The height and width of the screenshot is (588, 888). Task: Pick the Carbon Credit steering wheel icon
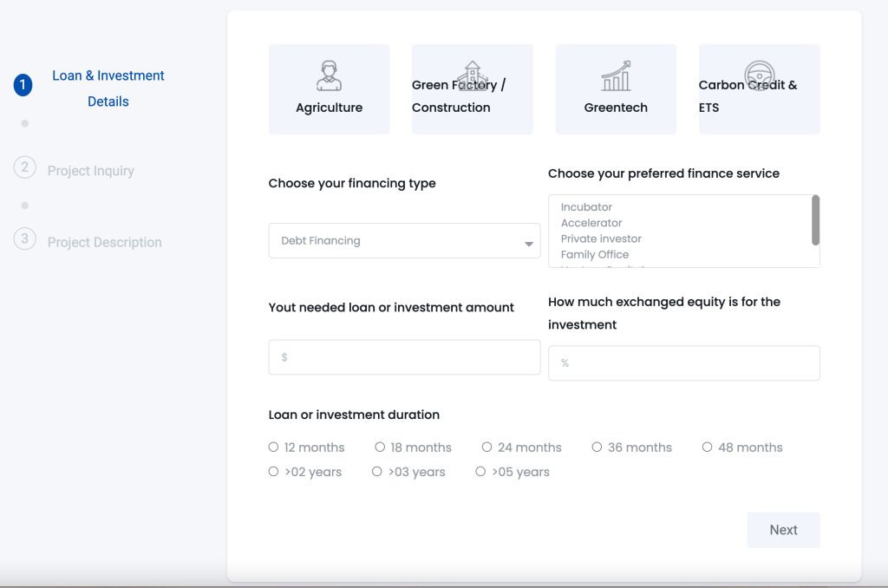click(759, 75)
